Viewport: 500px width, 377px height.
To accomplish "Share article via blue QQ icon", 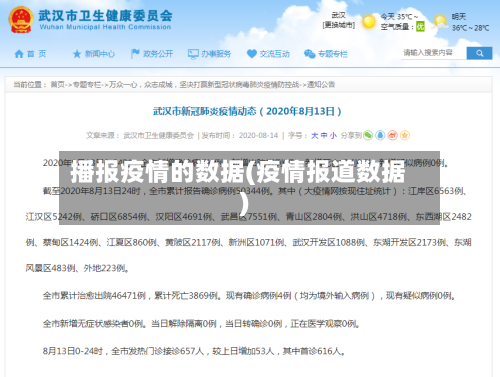I will (x=380, y=135).
